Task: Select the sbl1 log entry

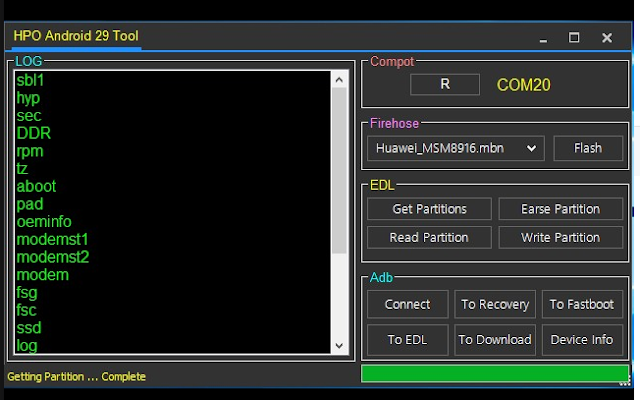Action: coord(30,80)
